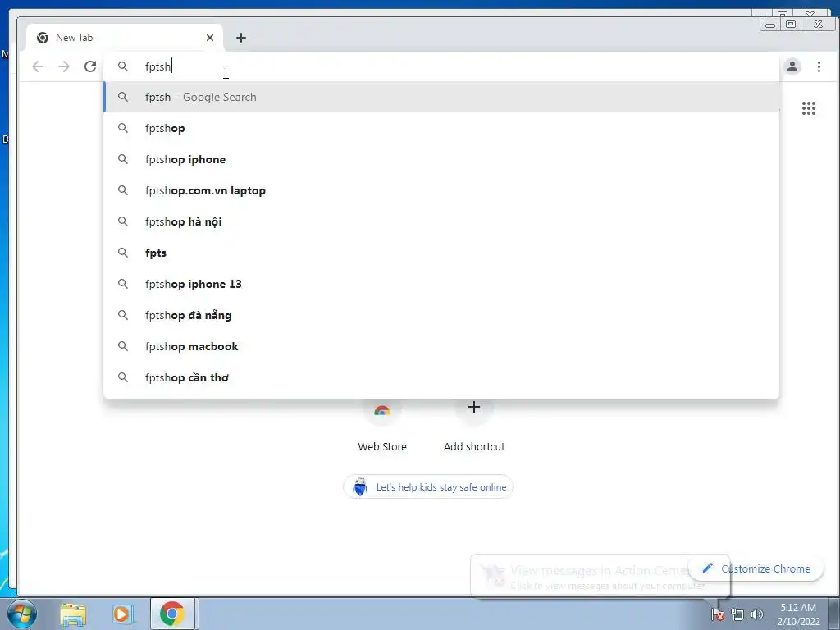The width and height of the screenshot is (840, 630).
Task: Open the clock showing 5:12 AM
Action: pos(798,614)
